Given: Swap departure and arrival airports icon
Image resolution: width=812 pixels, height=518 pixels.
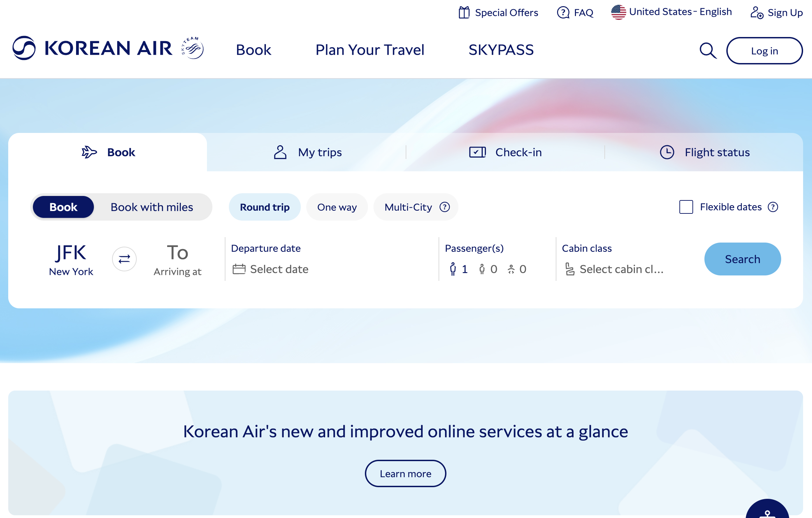Looking at the screenshot, I should (124, 259).
